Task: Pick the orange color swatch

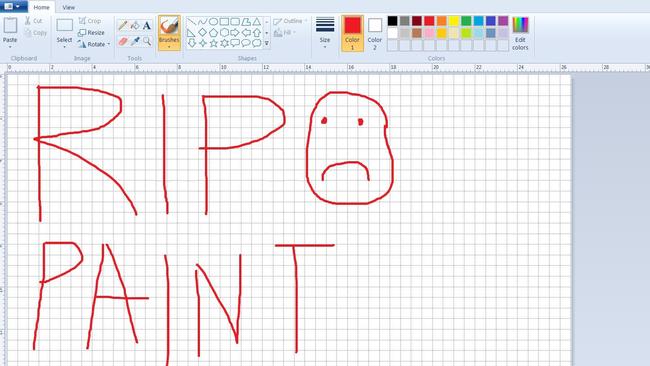Action: tap(441, 21)
